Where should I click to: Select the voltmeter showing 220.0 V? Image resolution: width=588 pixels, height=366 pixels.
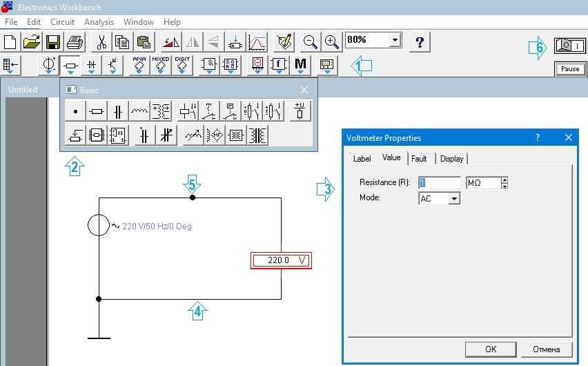(281, 260)
